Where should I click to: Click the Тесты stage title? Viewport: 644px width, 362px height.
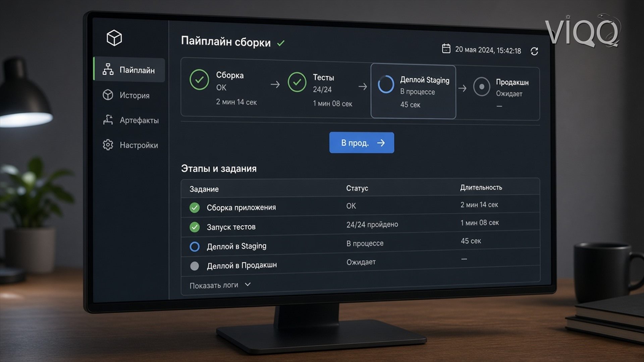click(323, 77)
